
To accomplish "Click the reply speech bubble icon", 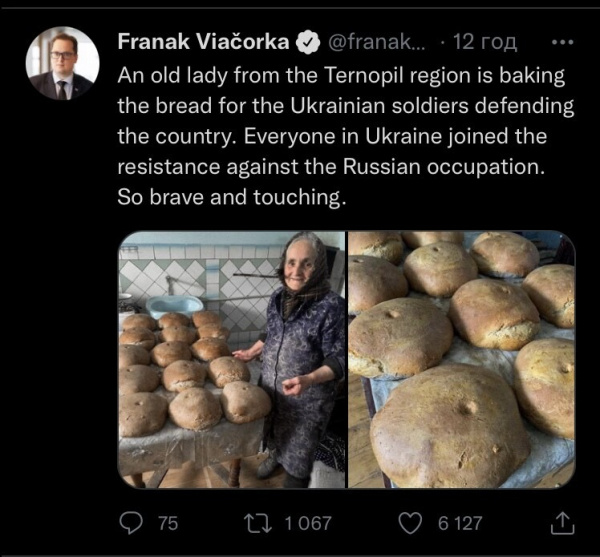I will point(131,522).
